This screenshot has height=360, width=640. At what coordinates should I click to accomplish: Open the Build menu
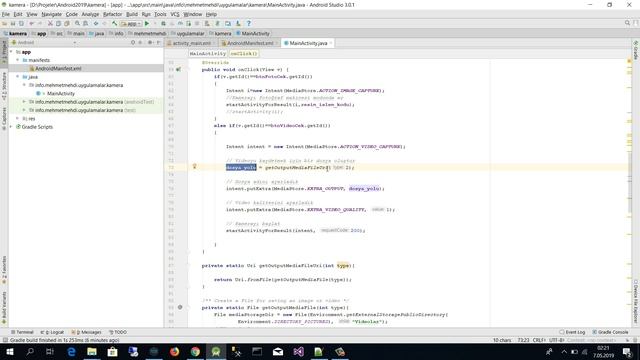tap(132, 14)
